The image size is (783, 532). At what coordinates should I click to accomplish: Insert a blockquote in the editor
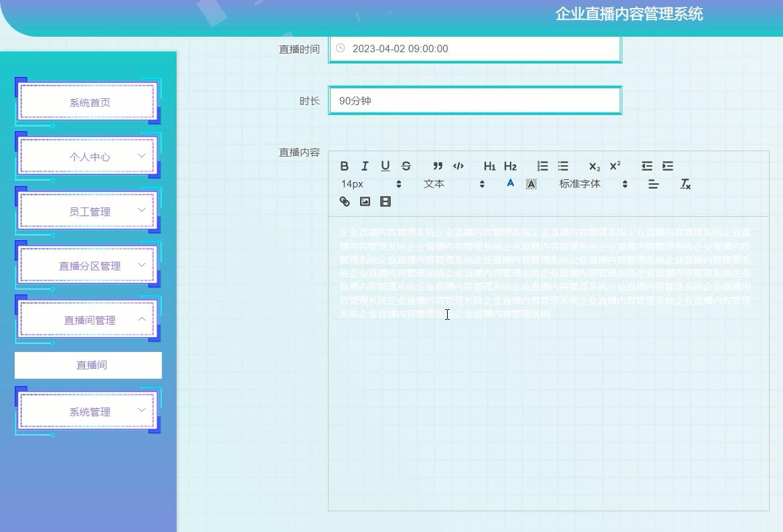click(x=438, y=166)
